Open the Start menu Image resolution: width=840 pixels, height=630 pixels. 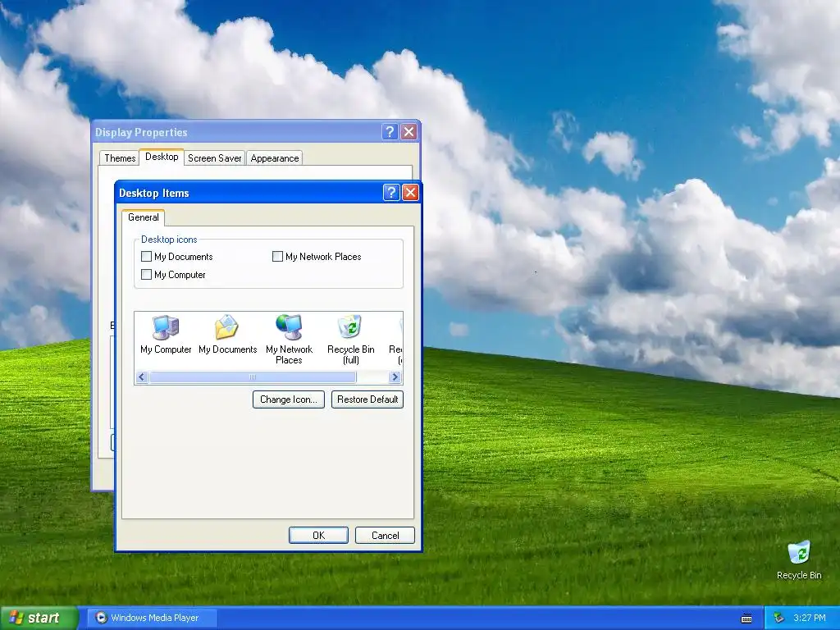click(x=39, y=618)
